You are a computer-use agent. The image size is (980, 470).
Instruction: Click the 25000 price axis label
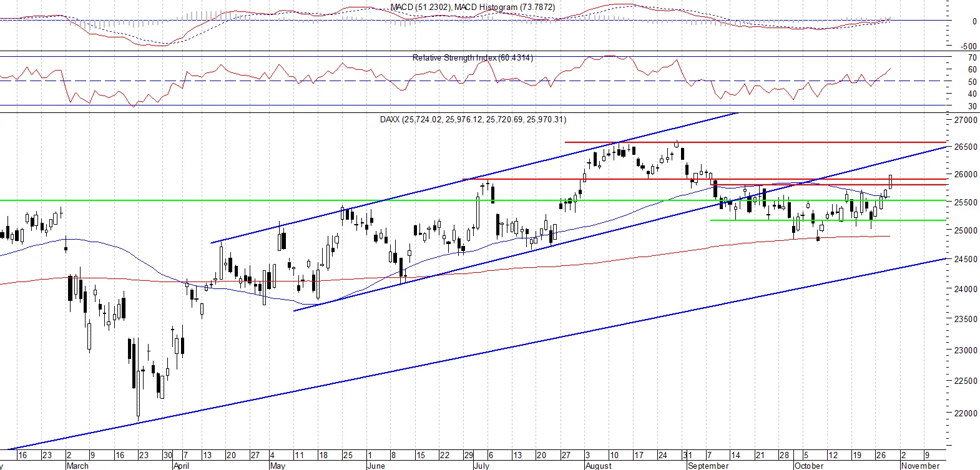point(966,230)
